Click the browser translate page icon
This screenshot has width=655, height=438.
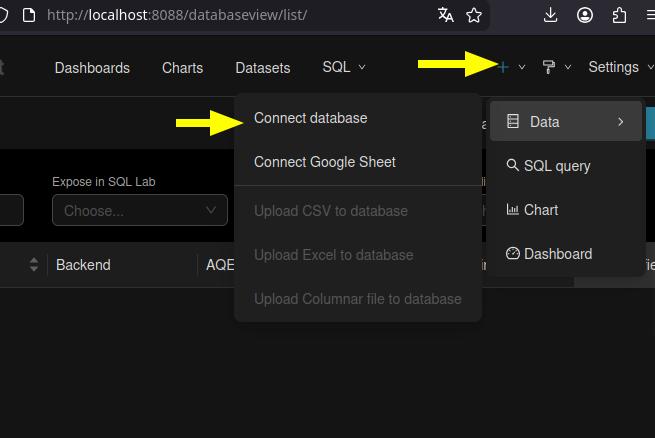click(446, 15)
